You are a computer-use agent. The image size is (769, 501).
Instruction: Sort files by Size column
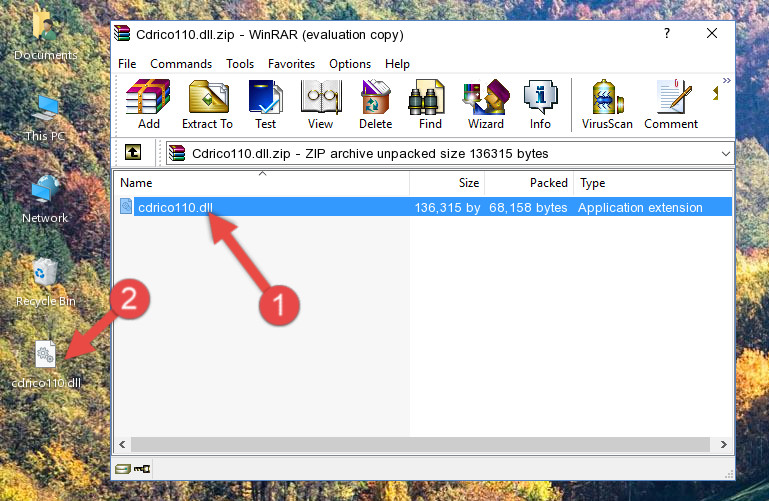click(447, 183)
